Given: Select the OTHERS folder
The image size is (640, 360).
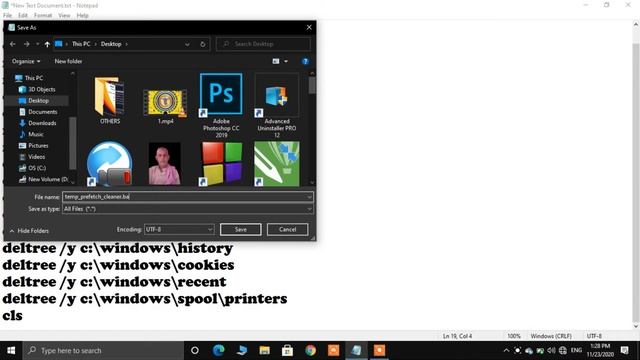Looking at the screenshot, I should (110, 100).
